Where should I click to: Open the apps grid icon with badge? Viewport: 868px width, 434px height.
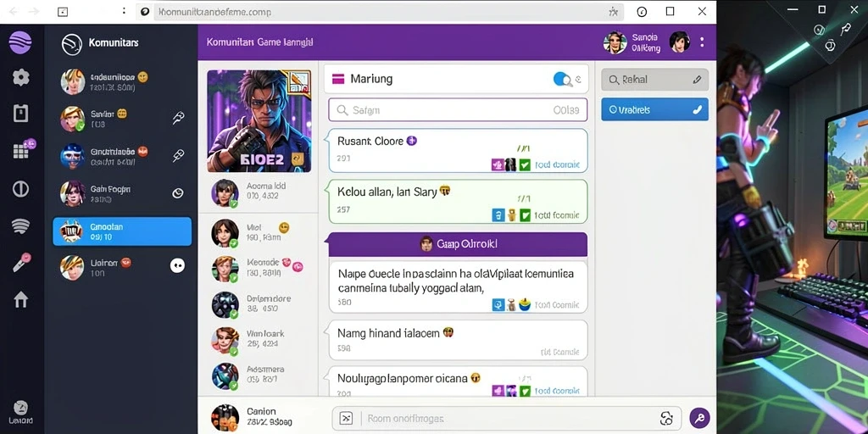pos(21,150)
